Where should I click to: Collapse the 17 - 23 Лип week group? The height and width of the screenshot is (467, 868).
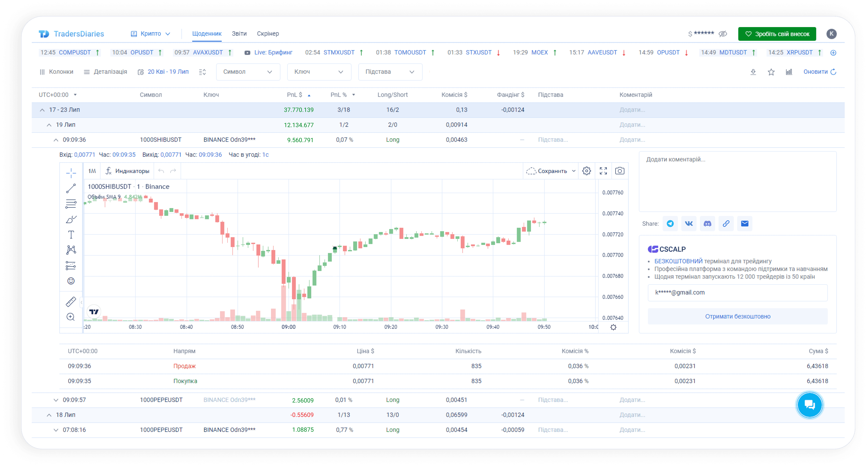(x=42, y=110)
